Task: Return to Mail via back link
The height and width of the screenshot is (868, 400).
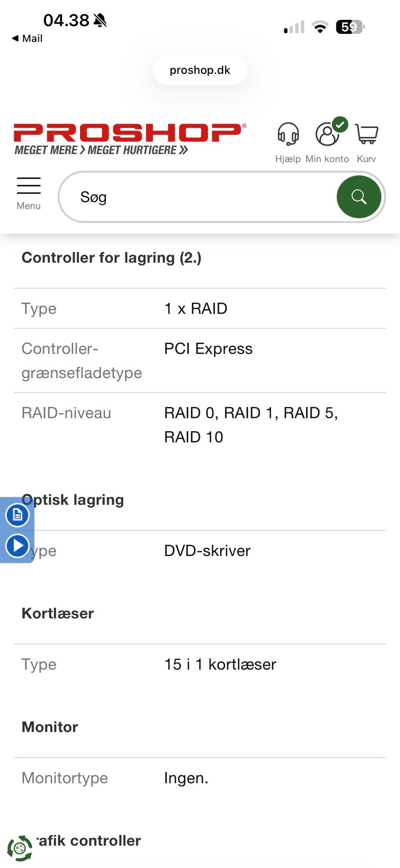Action: coord(27,38)
